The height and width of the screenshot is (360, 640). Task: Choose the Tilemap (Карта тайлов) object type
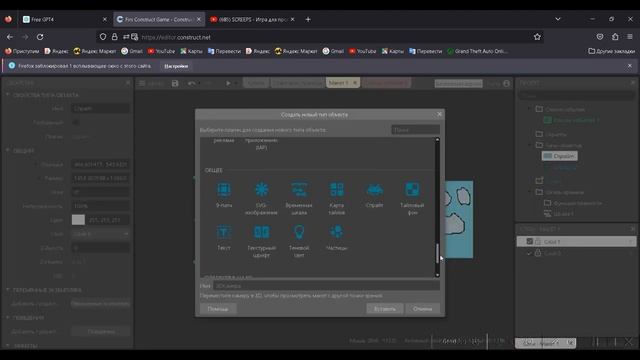[x=336, y=190]
